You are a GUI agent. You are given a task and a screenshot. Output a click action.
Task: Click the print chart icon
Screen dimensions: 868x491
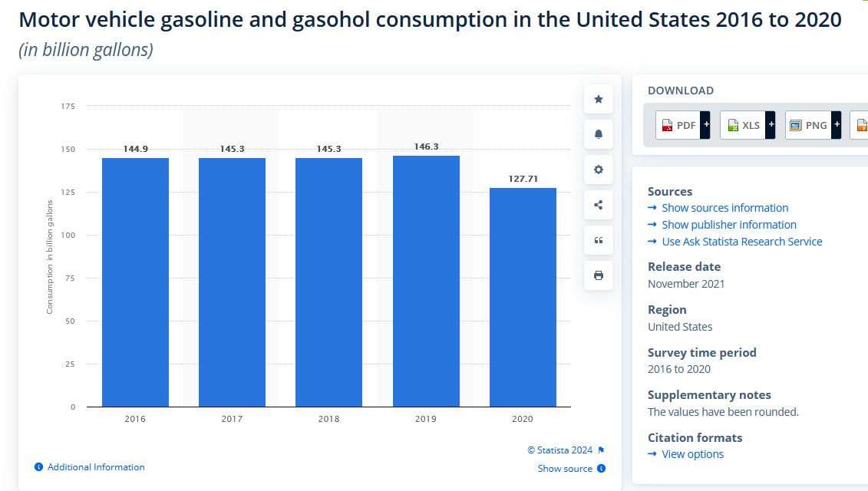[x=599, y=275]
